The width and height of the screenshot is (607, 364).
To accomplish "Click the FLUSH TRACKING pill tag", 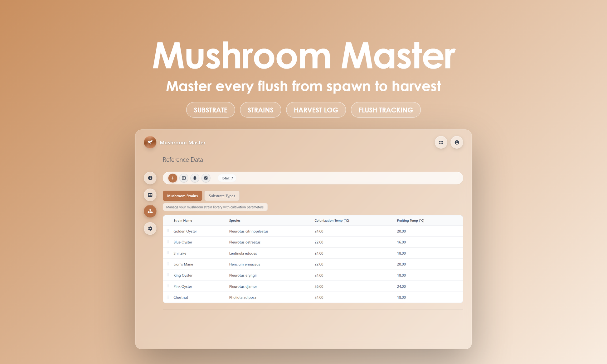I will [x=386, y=110].
